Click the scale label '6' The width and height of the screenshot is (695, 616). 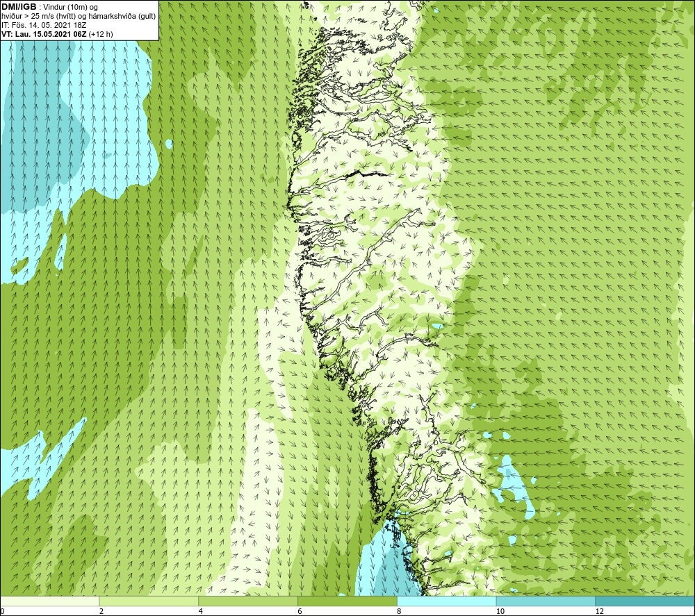300,612
